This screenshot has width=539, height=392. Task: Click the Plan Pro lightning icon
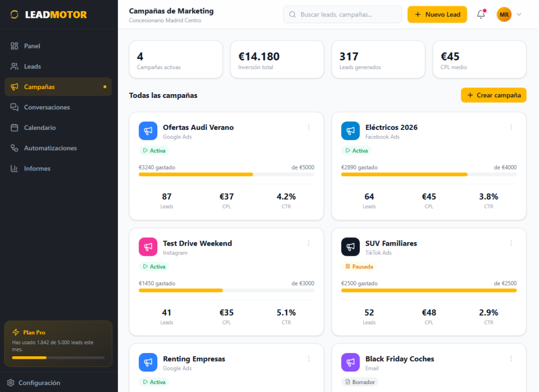[x=16, y=332]
